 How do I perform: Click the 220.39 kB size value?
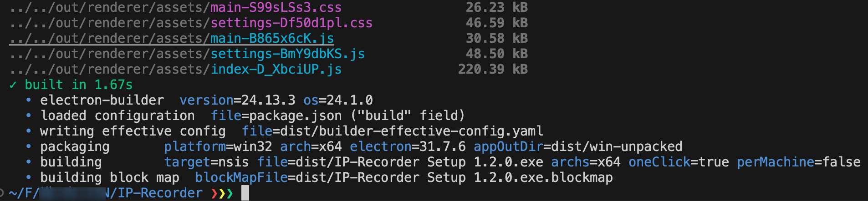pos(493,70)
